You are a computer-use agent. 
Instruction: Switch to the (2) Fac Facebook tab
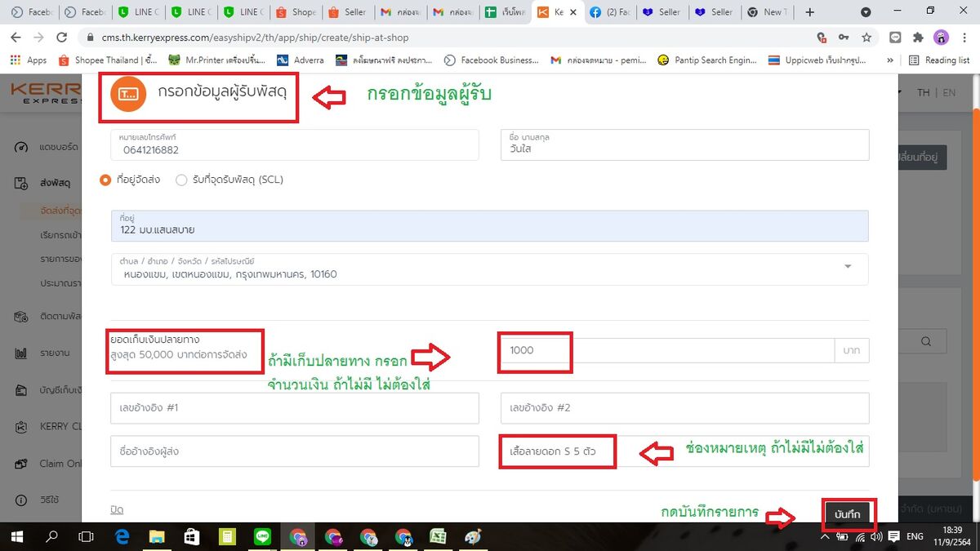(x=612, y=12)
